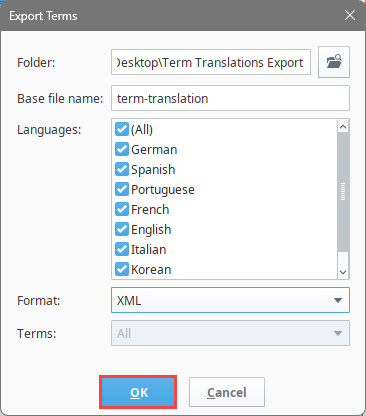Toggle the German language checkbox
Screen dimensions: 366x416
click(122, 149)
